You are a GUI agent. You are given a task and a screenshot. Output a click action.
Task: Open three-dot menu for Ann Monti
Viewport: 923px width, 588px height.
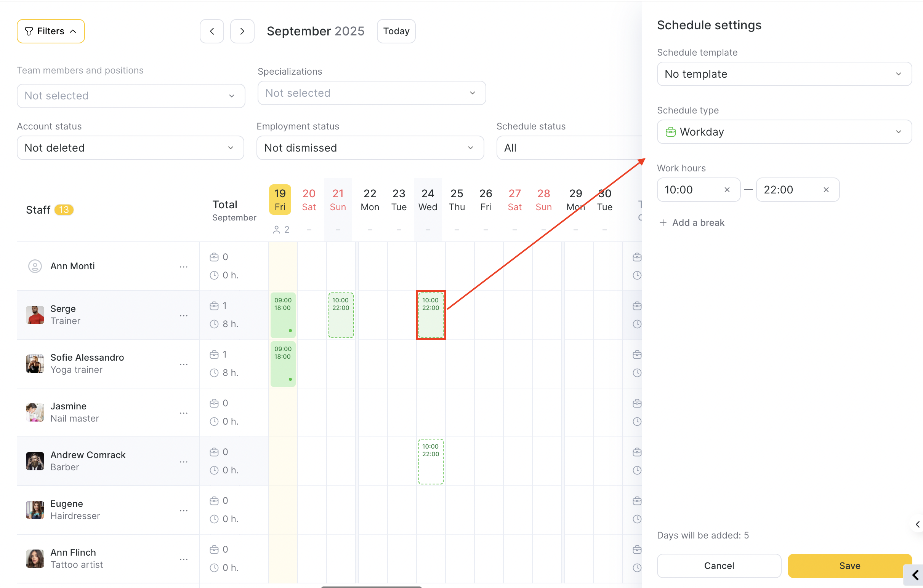[184, 267]
